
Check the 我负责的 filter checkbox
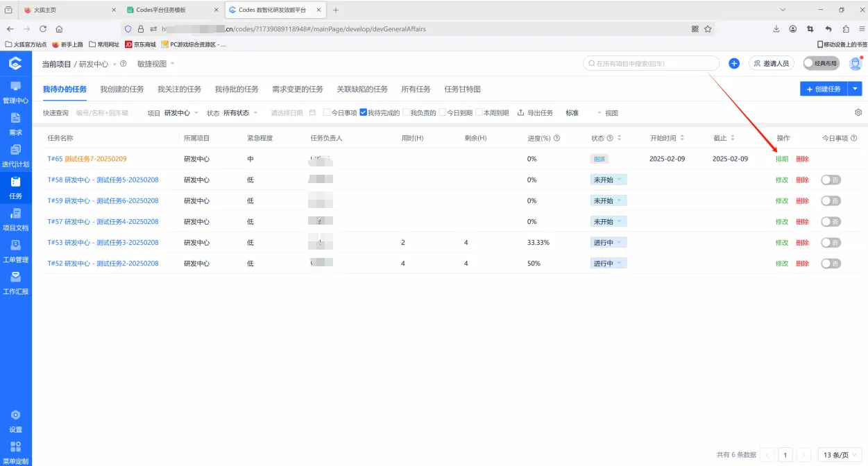coord(406,112)
